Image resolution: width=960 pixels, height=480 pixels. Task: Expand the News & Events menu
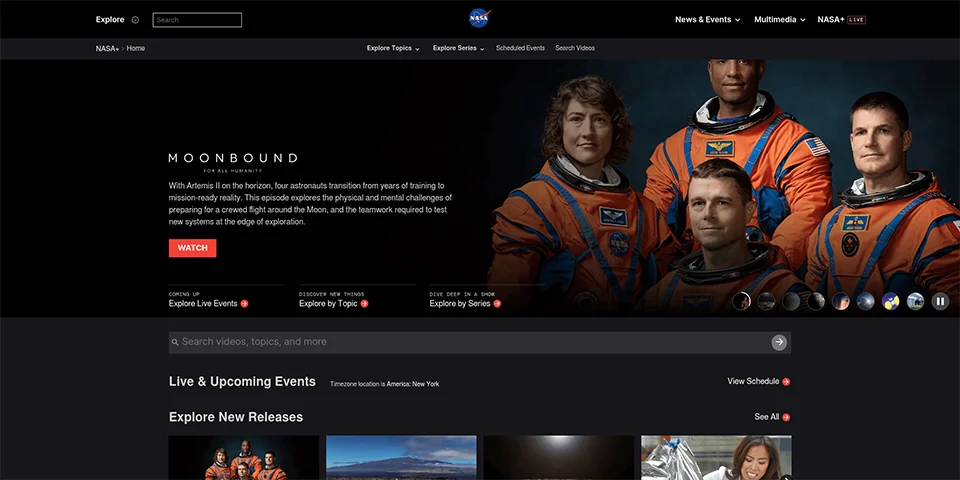[707, 20]
